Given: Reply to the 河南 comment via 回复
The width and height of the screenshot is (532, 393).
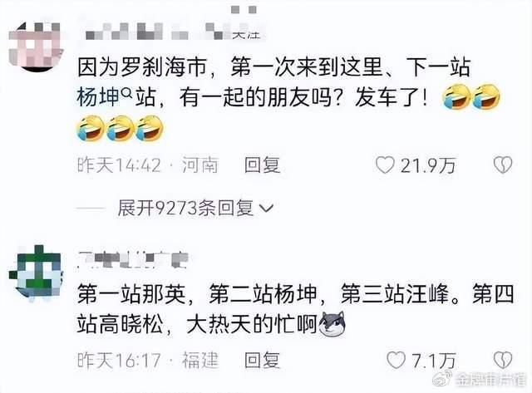Looking at the screenshot, I should point(263,165).
